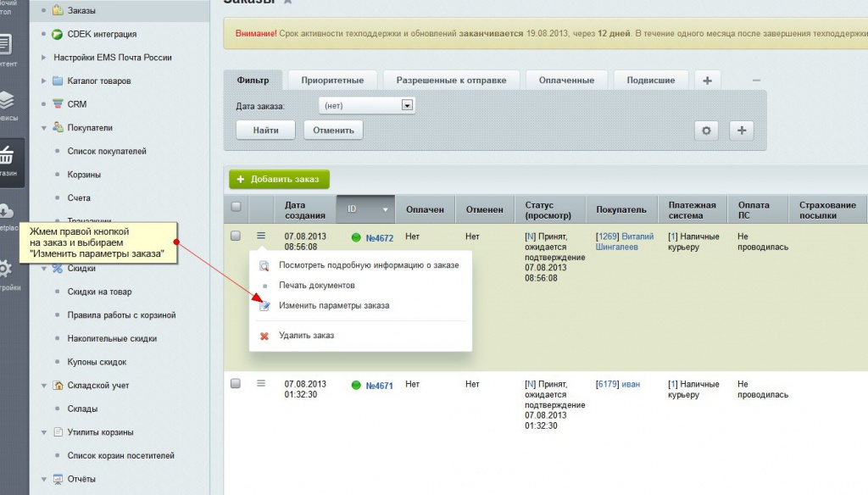Click the Добавить заказ button
This screenshot has width=868, height=495.
pyautogui.click(x=279, y=180)
